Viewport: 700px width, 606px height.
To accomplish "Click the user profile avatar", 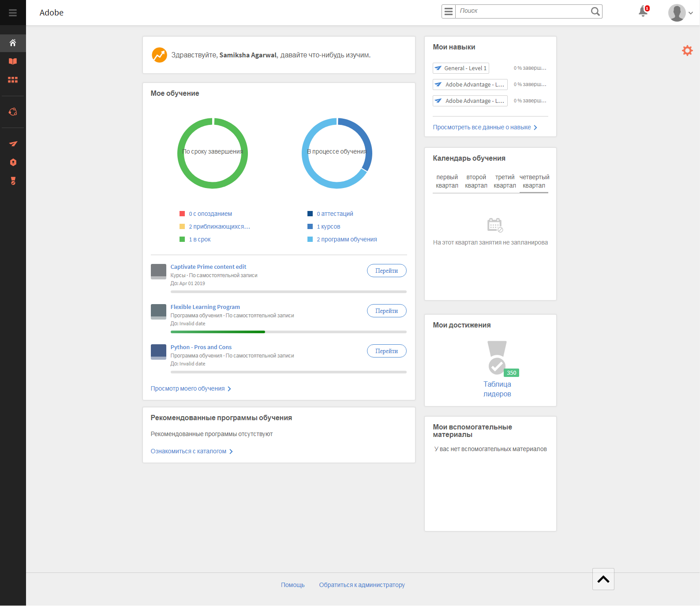I will (x=677, y=13).
